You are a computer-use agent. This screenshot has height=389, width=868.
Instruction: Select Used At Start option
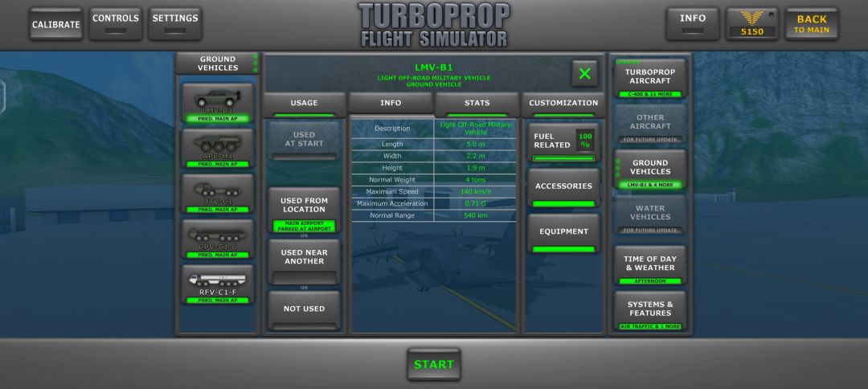tap(304, 141)
